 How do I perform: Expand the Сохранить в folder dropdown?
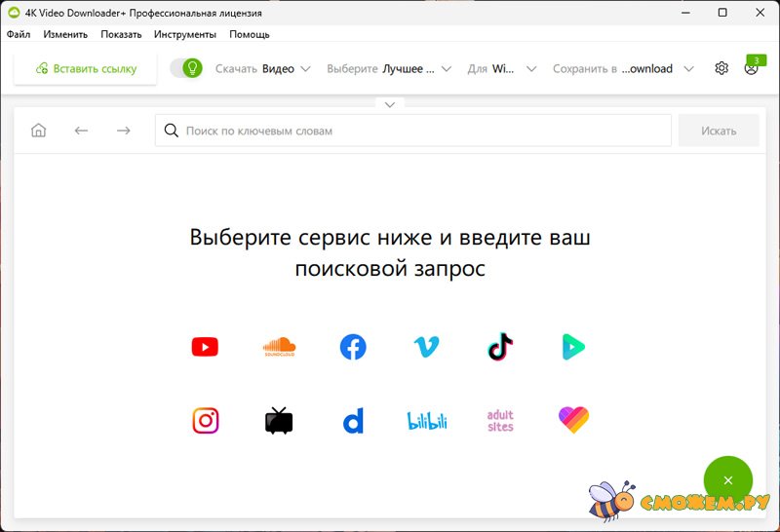click(x=623, y=69)
